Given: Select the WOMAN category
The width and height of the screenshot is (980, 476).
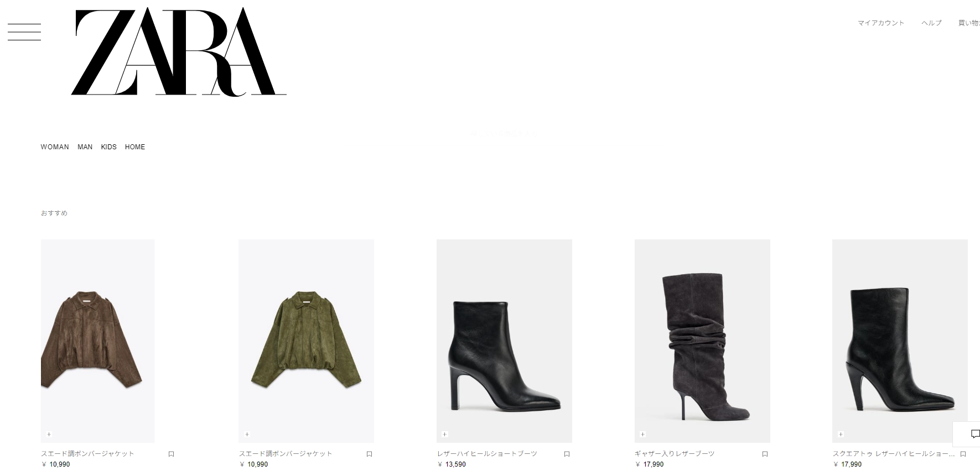Looking at the screenshot, I should (x=55, y=147).
